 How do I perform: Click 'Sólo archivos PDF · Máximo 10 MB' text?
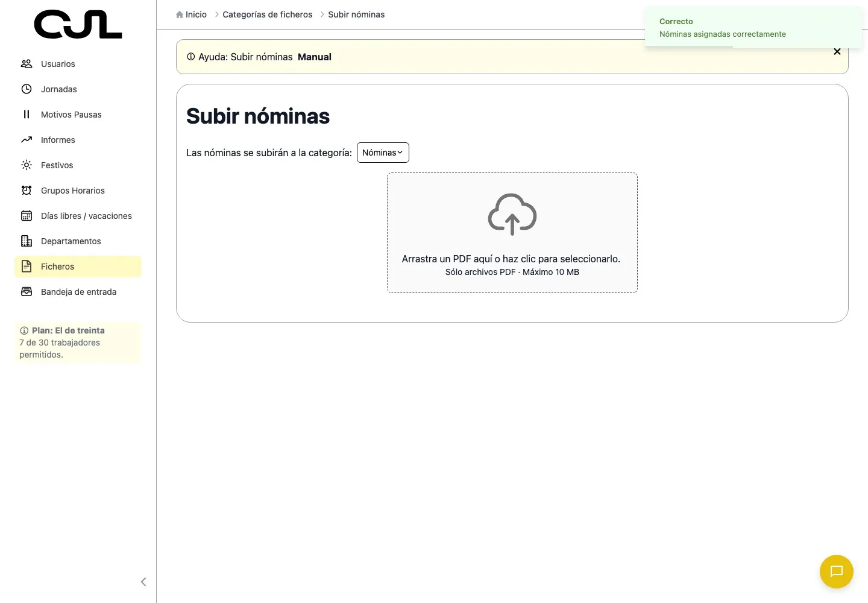[x=512, y=272]
